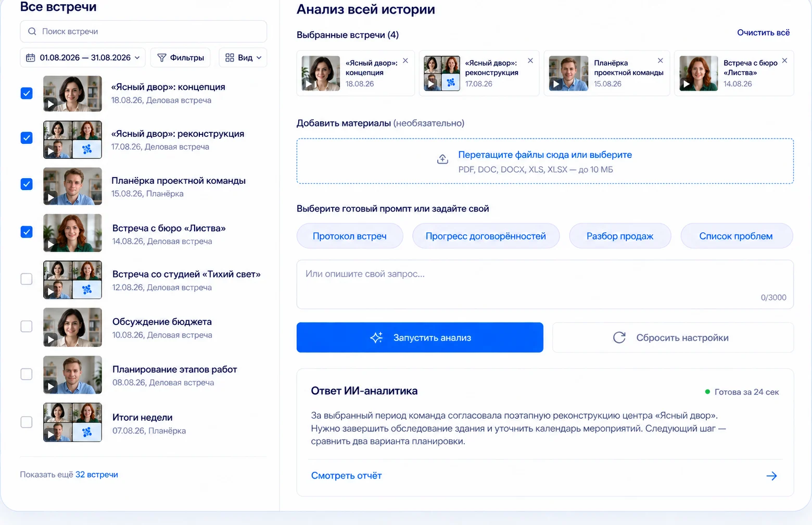Reset settings with Сбросить настройки

point(673,337)
